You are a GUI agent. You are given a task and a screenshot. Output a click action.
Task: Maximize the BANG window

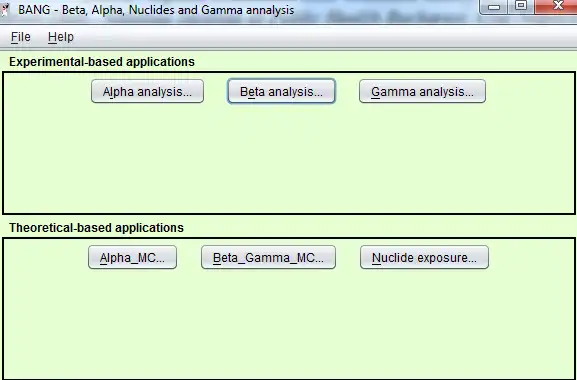point(521,6)
